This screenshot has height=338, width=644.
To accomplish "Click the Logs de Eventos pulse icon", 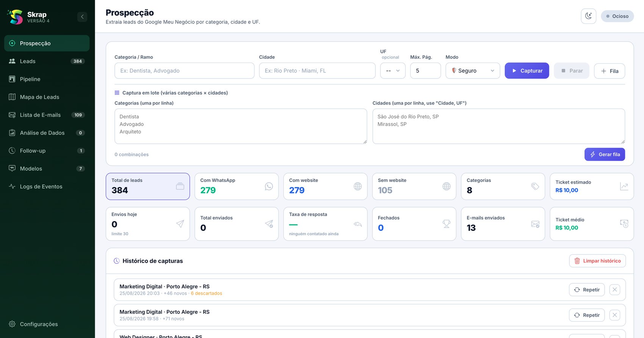I will tap(12, 186).
